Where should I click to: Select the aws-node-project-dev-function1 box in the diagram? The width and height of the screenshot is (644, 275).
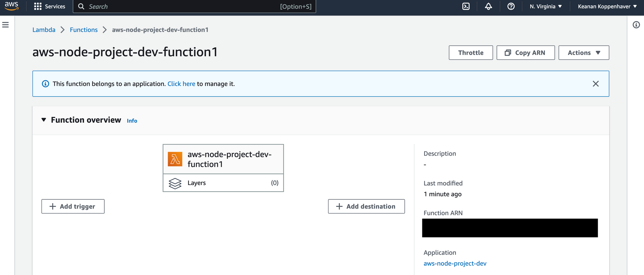click(x=223, y=159)
